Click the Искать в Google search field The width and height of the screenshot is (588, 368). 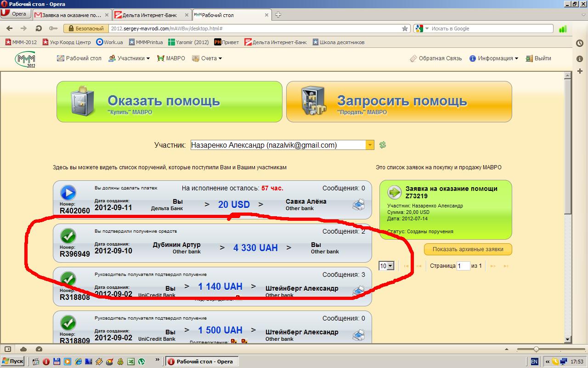(491, 29)
